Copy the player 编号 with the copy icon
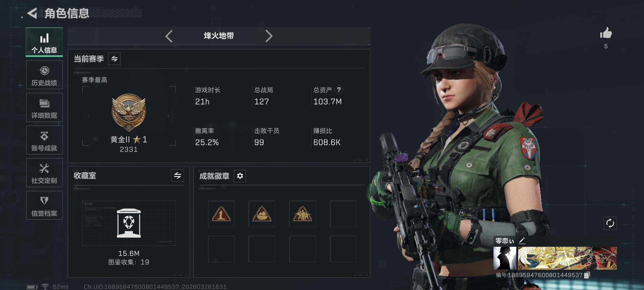Screen dimensions: 644x290 point(587,275)
